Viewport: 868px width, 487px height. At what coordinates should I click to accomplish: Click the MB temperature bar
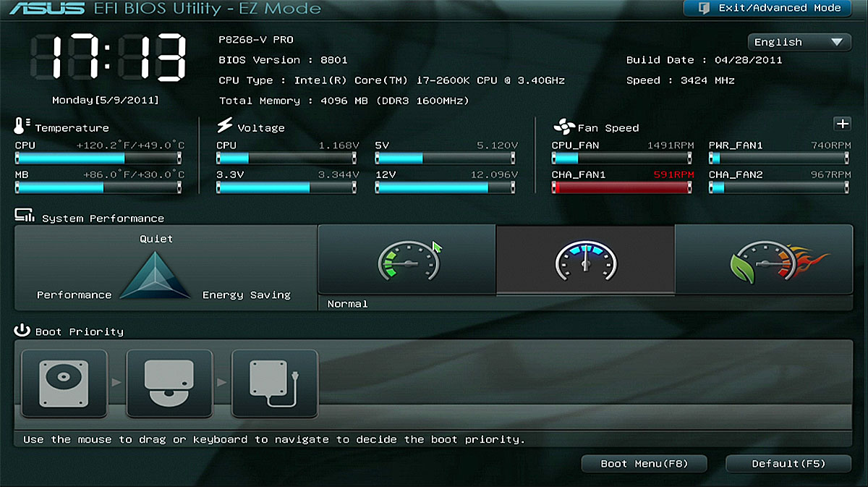(x=98, y=187)
